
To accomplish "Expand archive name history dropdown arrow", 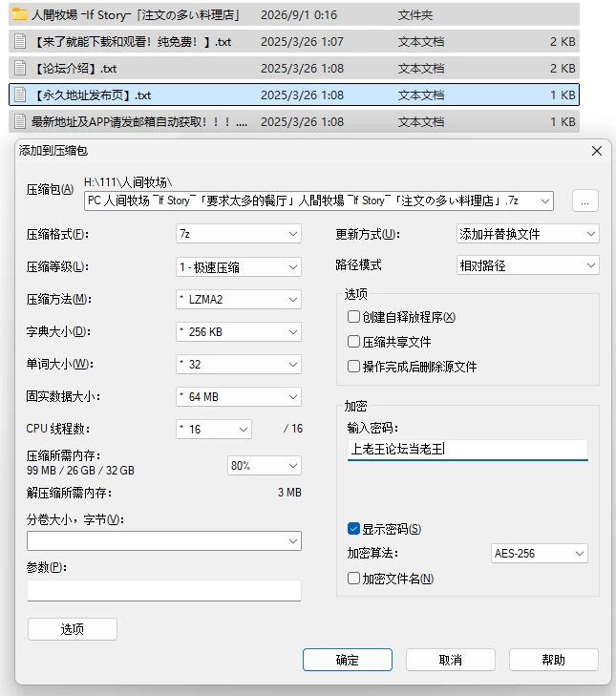I will (545, 201).
